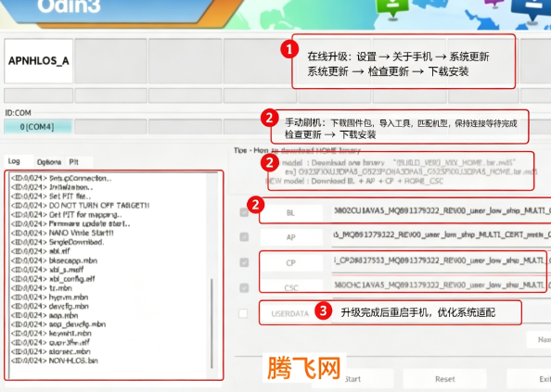Click the red circle number 1 badge

pyautogui.click(x=289, y=49)
